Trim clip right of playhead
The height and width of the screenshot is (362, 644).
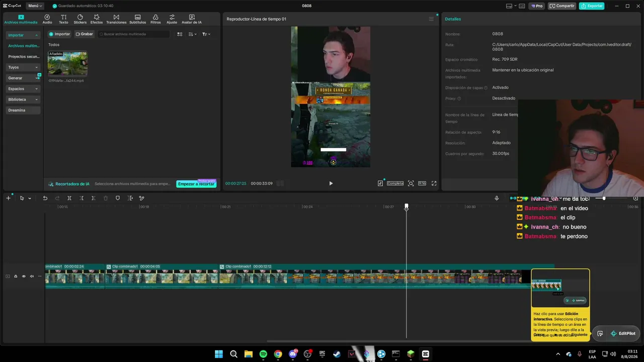94,198
